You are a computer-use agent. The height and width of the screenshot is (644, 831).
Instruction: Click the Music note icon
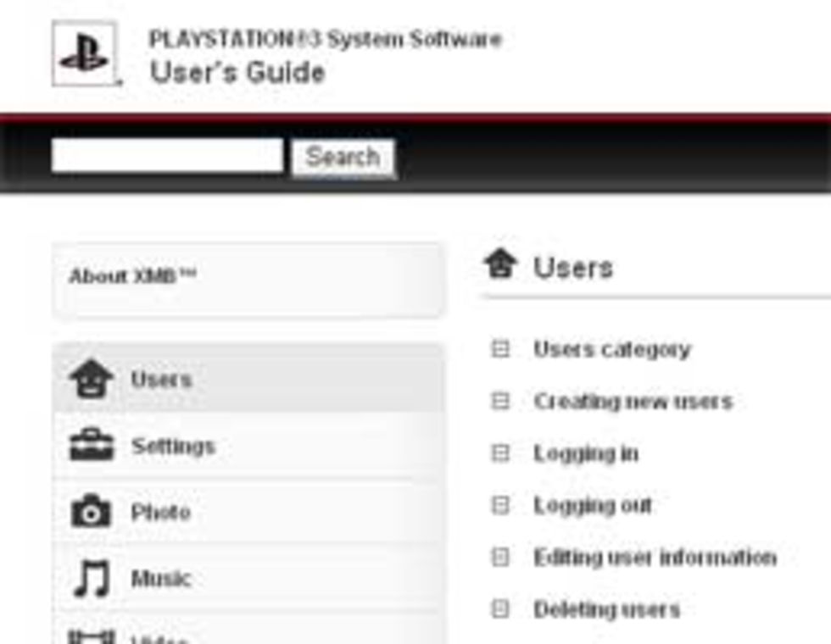(91, 579)
